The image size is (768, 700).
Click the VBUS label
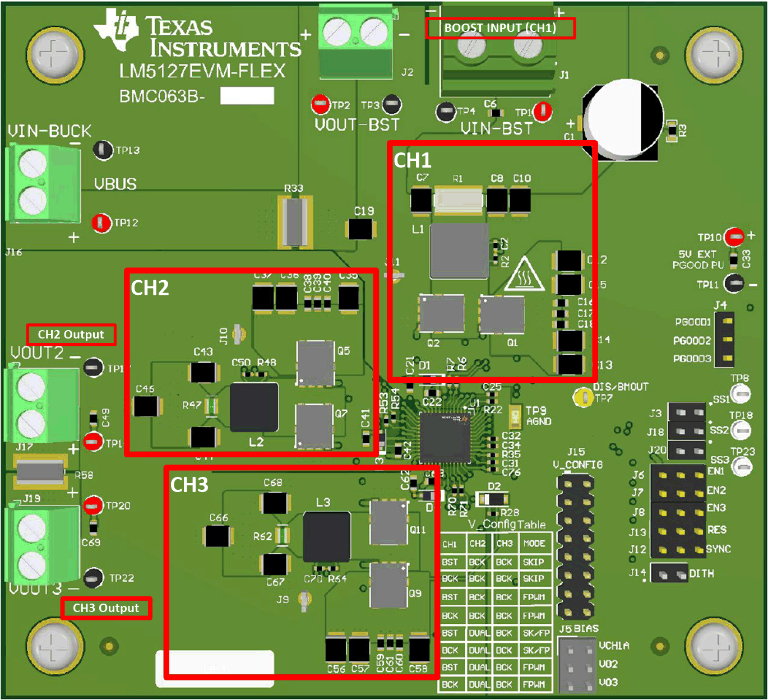coord(115,184)
